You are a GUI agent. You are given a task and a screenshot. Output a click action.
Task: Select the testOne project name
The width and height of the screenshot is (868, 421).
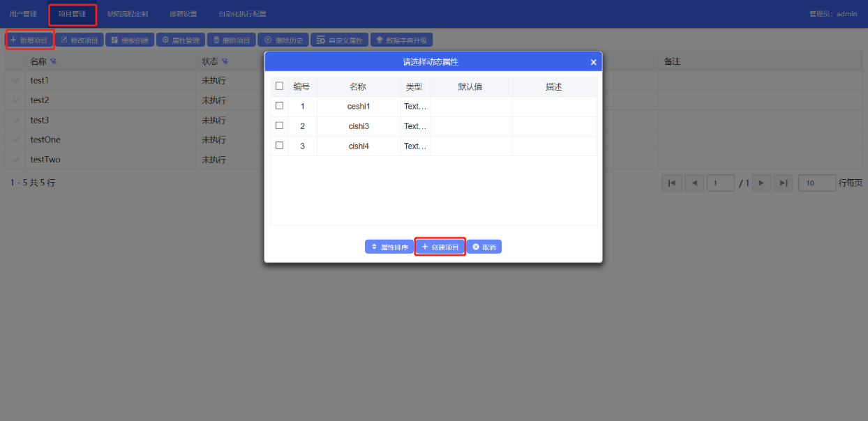[x=45, y=139]
